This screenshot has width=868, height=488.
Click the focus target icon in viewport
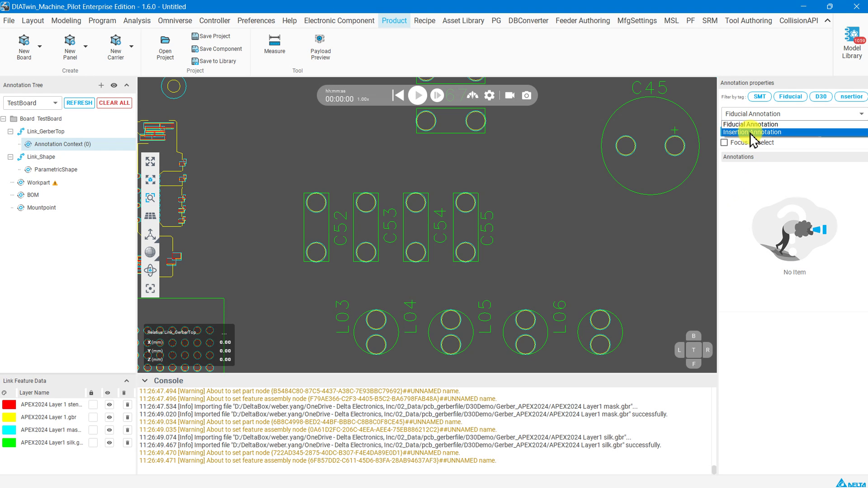coord(150,288)
